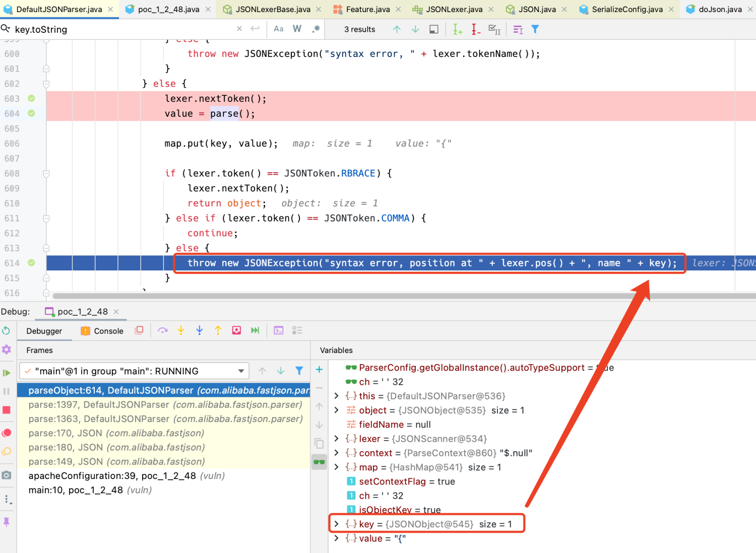Select frame parse:1397, DefaultJSONParser
This screenshot has width=756, height=553.
[163, 404]
